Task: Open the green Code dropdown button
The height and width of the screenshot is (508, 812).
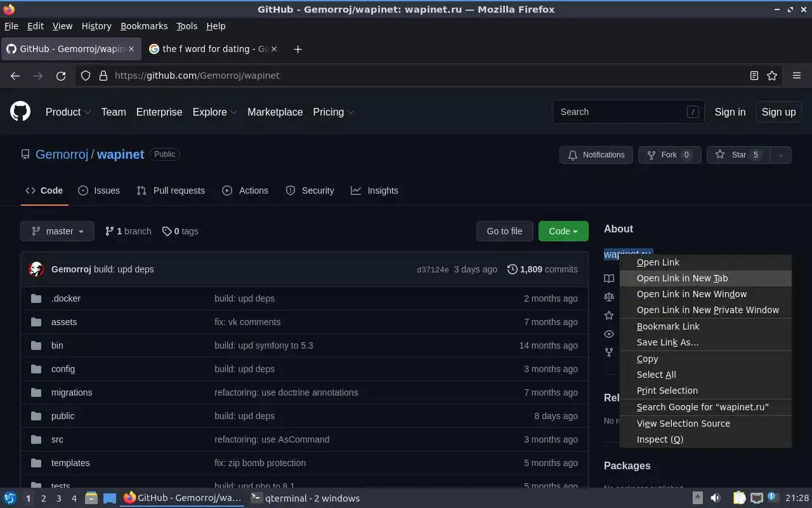Action: (563, 231)
